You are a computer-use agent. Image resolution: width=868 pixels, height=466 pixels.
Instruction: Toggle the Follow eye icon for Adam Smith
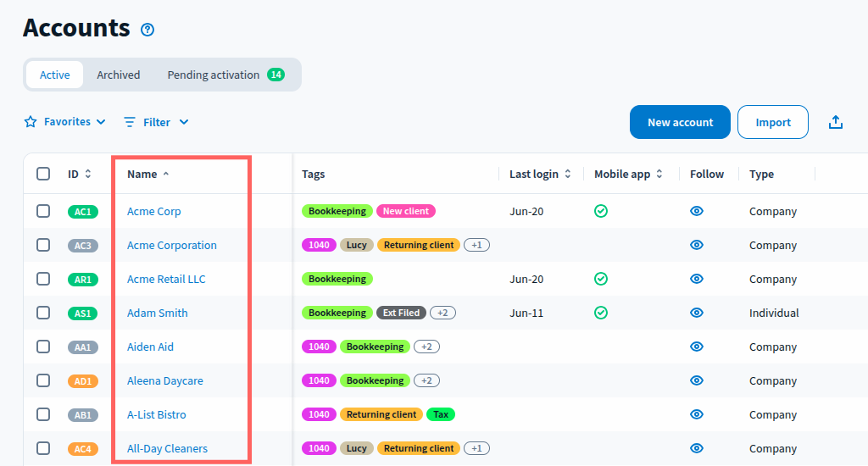697,313
